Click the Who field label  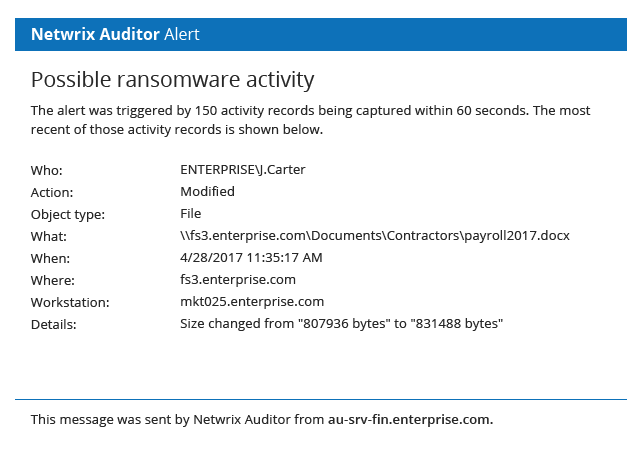coord(46,170)
